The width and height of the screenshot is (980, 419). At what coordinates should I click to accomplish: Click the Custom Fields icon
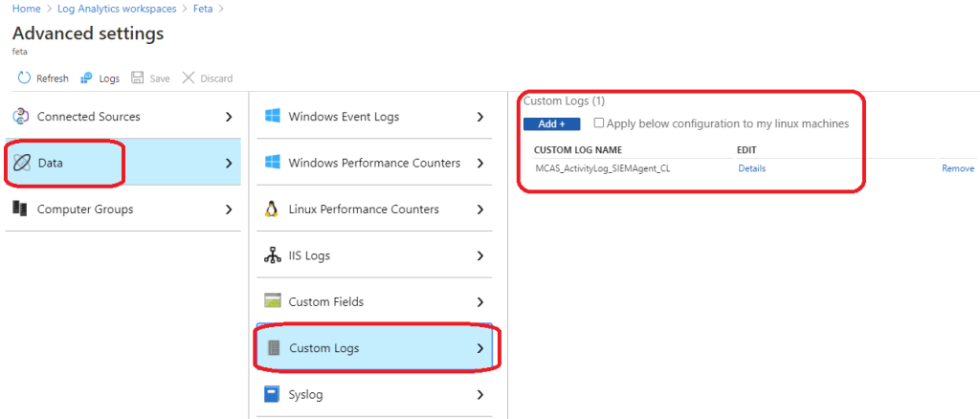pyautogui.click(x=272, y=301)
